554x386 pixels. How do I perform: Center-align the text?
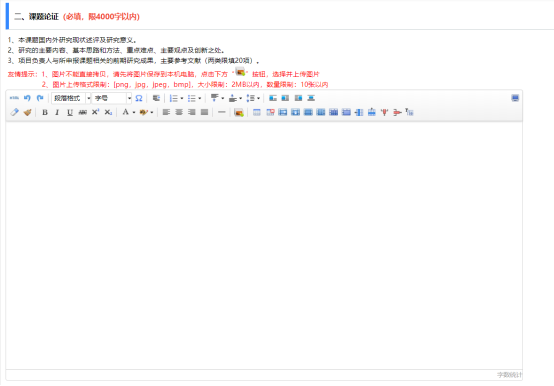[179, 112]
